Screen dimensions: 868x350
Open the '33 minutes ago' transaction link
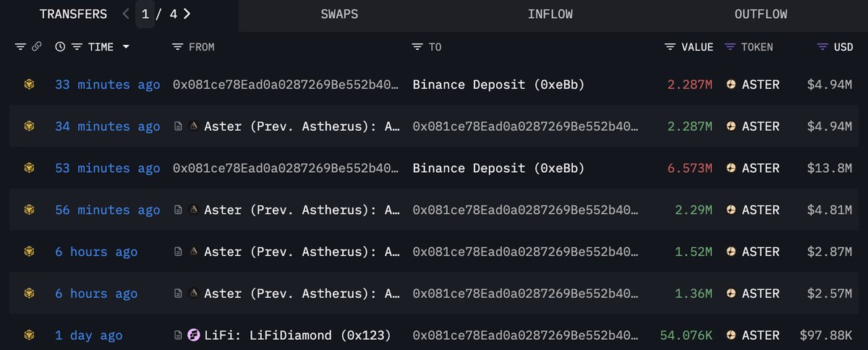[x=108, y=85]
